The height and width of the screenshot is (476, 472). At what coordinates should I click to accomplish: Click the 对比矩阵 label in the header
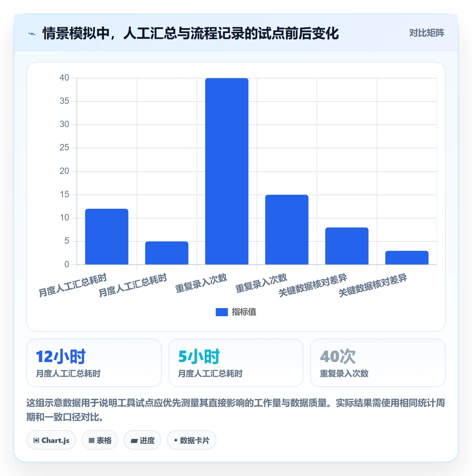(426, 33)
